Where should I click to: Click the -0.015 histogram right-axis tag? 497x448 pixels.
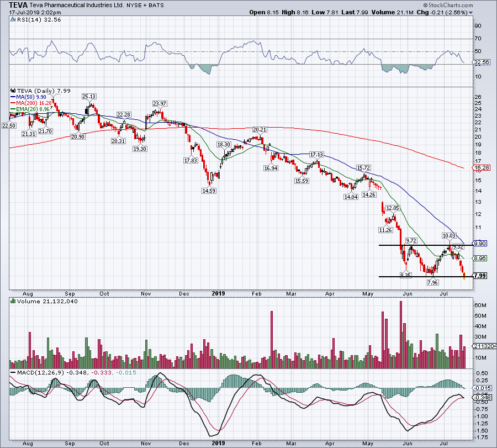coord(482,388)
